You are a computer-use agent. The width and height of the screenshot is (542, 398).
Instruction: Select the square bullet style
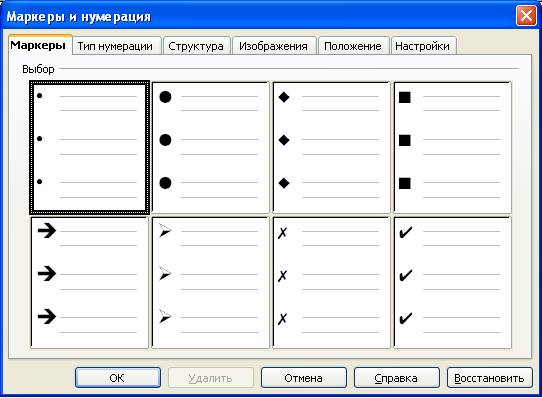tap(452, 148)
